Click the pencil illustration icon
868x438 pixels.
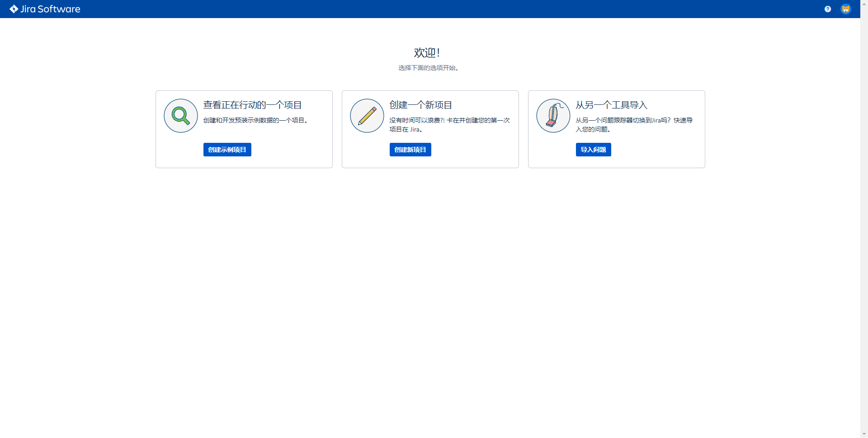[x=367, y=116]
